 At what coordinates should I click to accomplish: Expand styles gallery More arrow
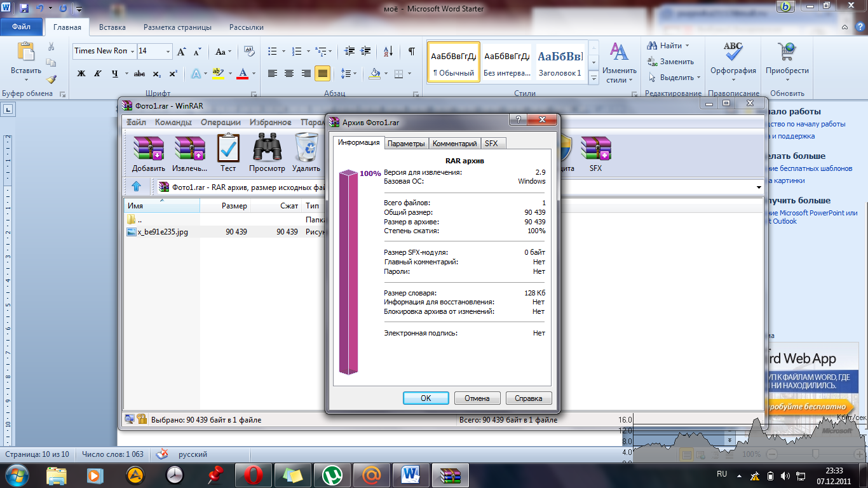593,78
